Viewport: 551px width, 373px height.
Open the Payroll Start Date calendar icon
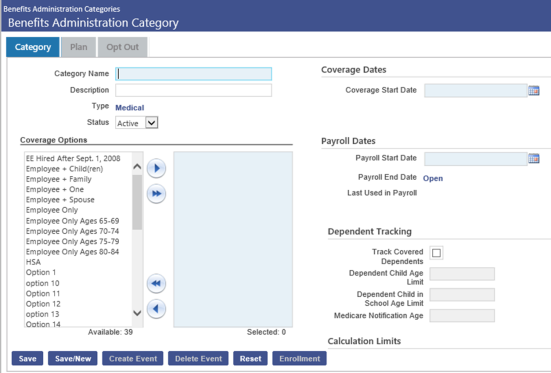coord(534,159)
